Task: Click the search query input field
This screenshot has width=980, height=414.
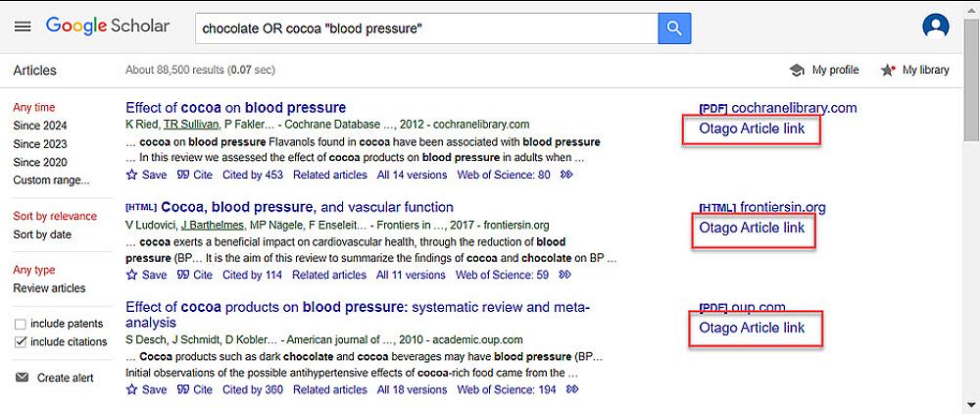Action: click(426, 28)
